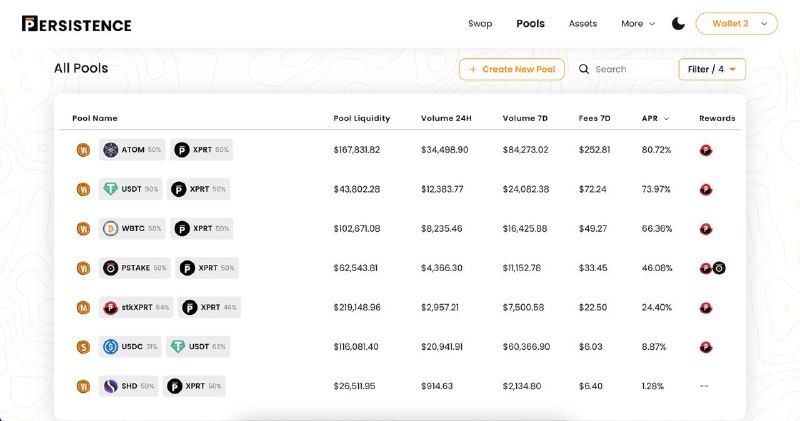This screenshot has width=800, height=421.
Task: Click S pool badge in USDC row
Action: coord(83,347)
